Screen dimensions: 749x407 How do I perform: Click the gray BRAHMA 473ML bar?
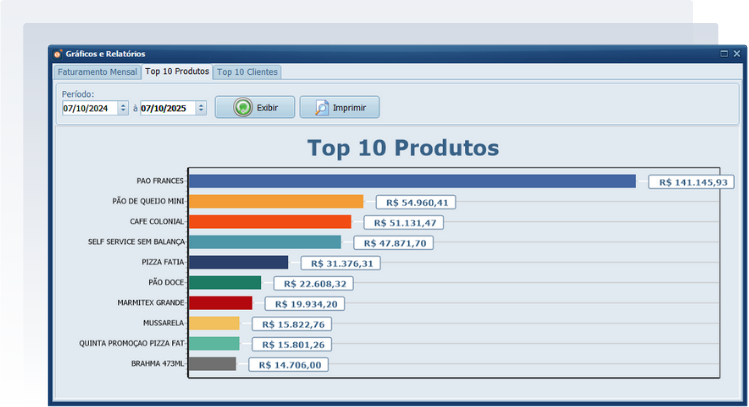tap(212, 364)
